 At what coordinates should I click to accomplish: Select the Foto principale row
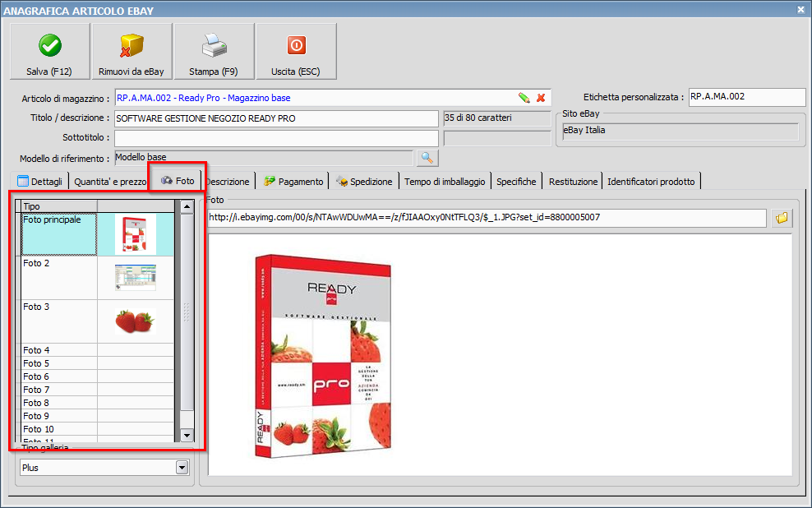97,234
